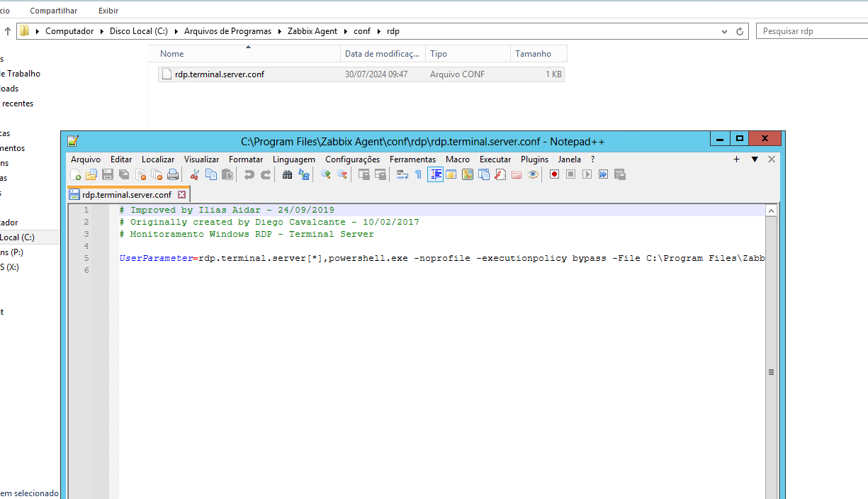This screenshot has height=499, width=868.
Task: Start macro recording with red circle
Action: coord(555,174)
